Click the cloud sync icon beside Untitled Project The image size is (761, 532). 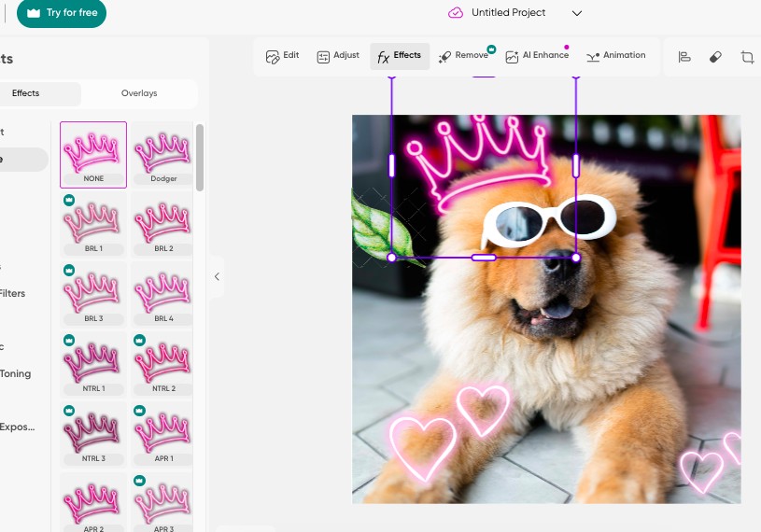tap(456, 13)
